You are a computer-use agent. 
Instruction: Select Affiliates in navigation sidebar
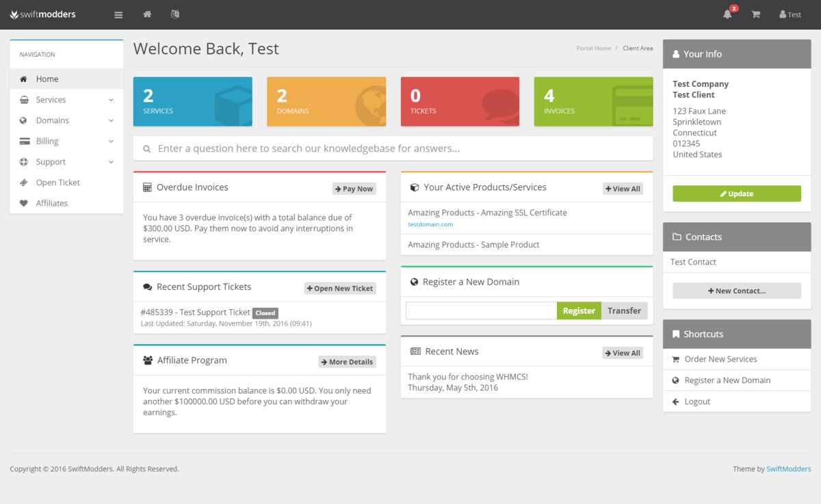(52, 203)
